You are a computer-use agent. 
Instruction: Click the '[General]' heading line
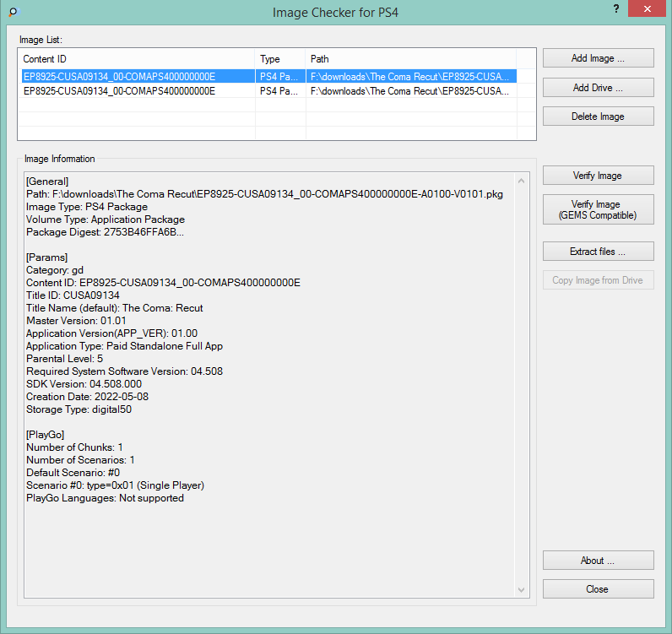[x=47, y=182]
